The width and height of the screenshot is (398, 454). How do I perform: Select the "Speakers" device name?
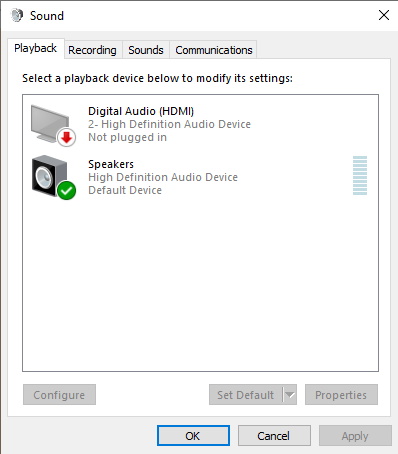click(x=111, y=164)
